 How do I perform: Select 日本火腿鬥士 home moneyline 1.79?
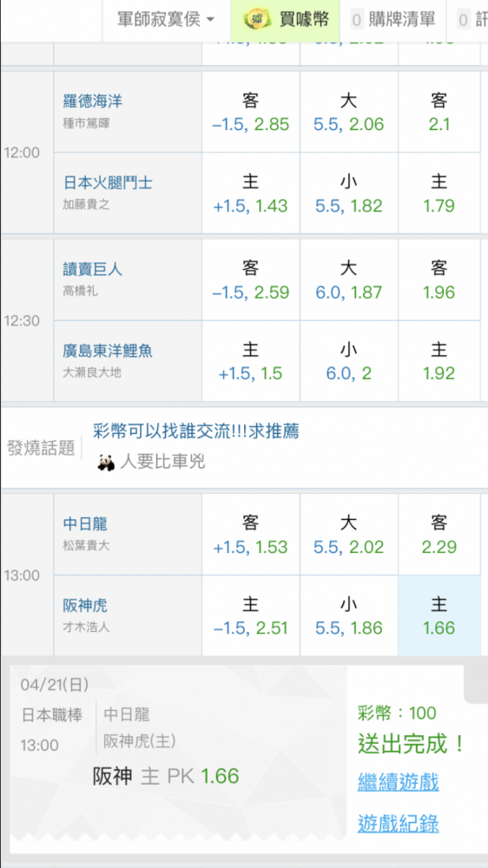pos(439,194)
